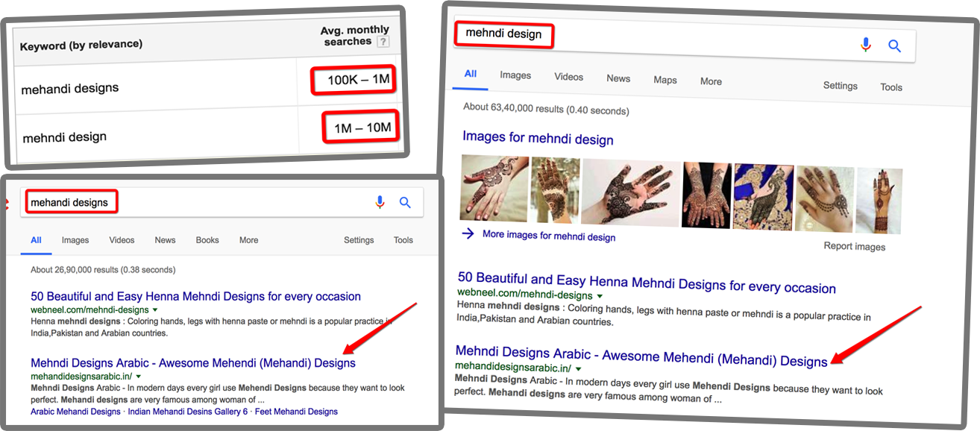Open Mehndi Designs Arabic result in right window

pyautogui.click(x=641, y=356)
